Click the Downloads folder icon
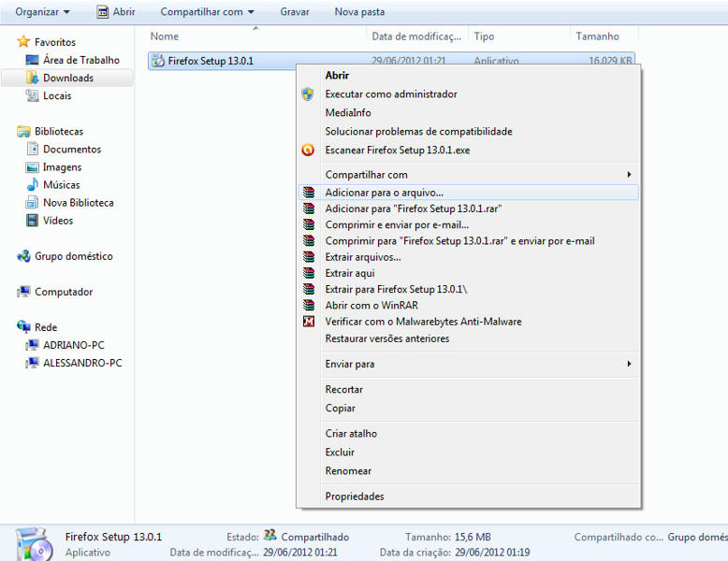728x561 pixels. 32,78
